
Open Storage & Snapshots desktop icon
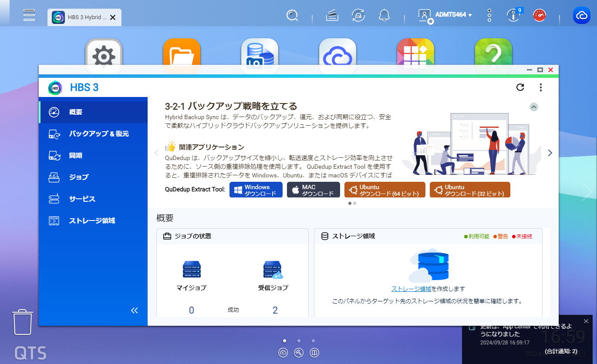(260, 52)
